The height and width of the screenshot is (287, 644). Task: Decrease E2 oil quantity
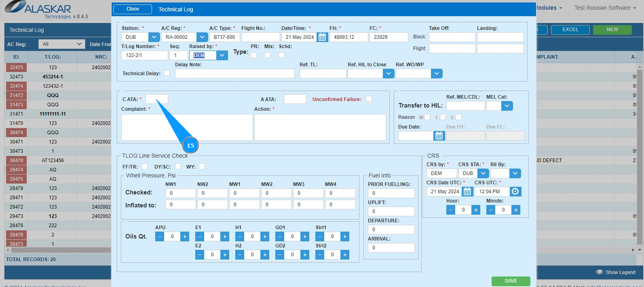point(200,255)
